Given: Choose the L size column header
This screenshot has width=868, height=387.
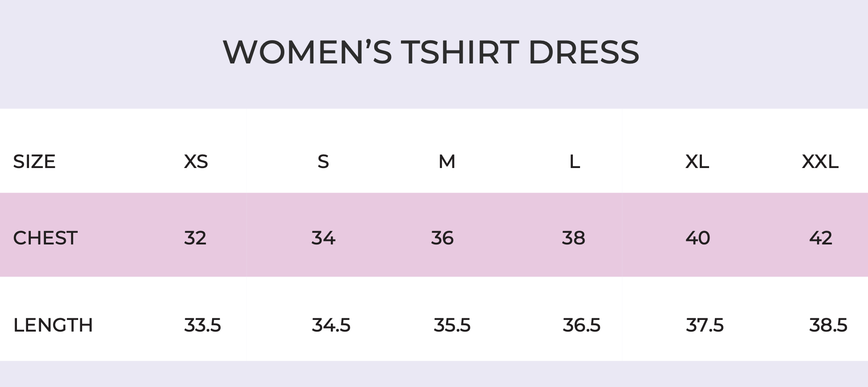Looking at the screenshot, I should [575, 161].
